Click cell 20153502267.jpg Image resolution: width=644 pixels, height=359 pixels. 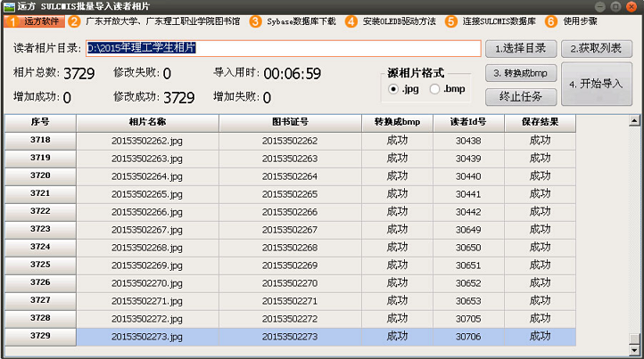147,230
